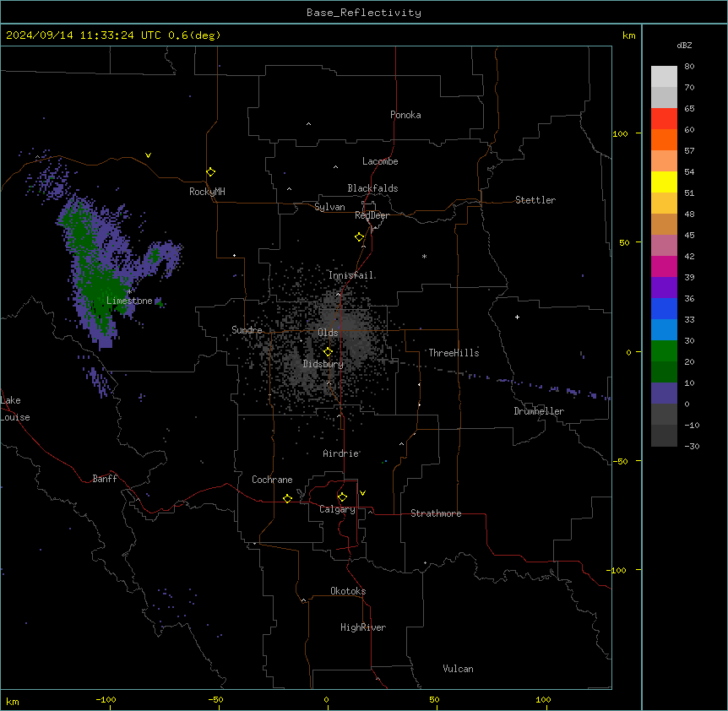Click the dBZ legend heading
The image size is (728, 711).
tap(684, 45)
